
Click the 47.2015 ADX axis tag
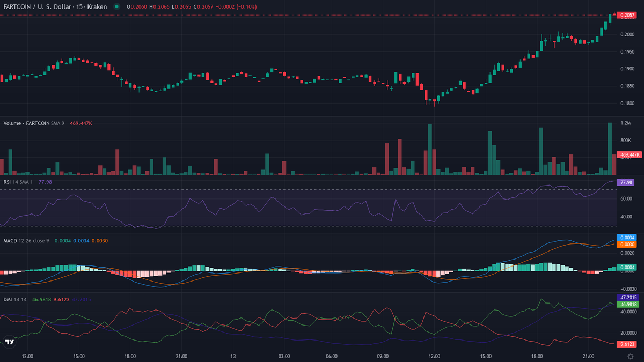[628, 297]
